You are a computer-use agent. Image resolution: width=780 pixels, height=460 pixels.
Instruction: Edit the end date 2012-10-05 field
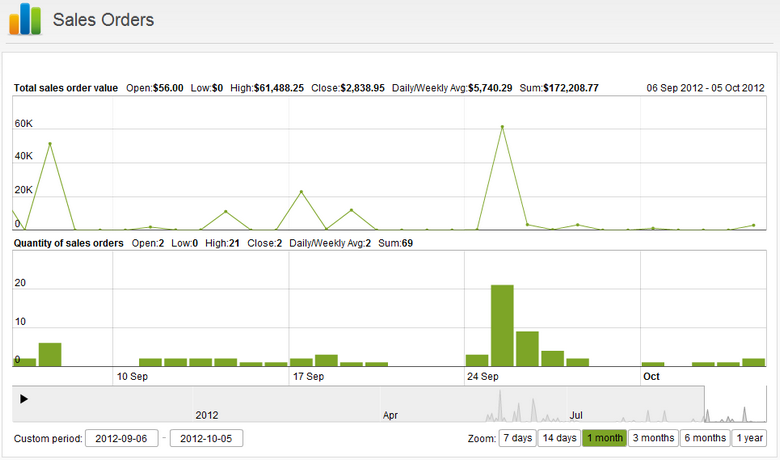(206, 439)
